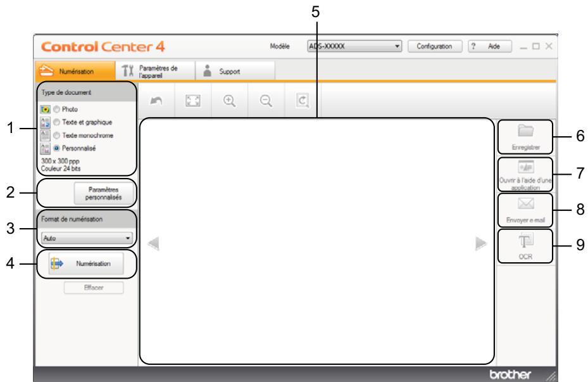This screenshot has height=382, width=588.
Task: Start scan with the Numérisation button
Action: (x=86, y=264)
